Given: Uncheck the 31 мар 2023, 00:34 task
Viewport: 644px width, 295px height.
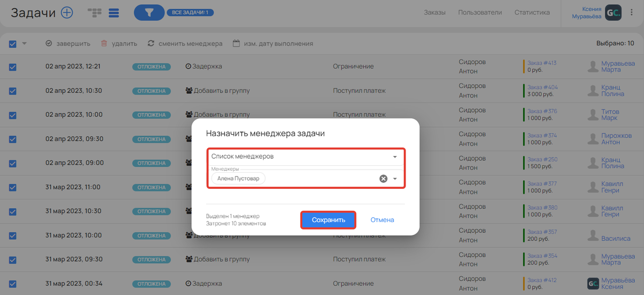Looking at the screenshot, I should pos(13,284).
